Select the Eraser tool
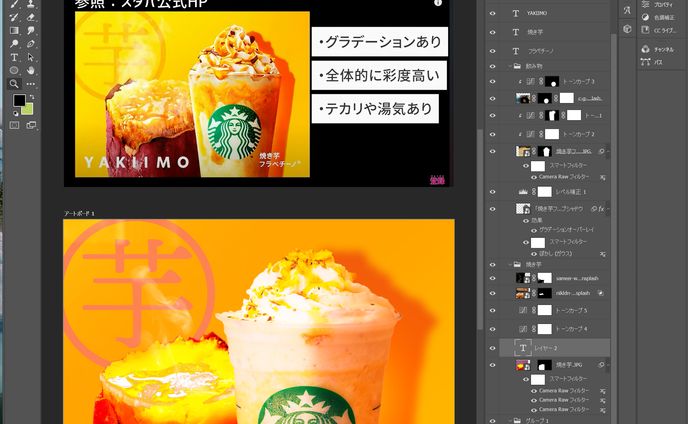This screenshot has width=688, height=424. coord(31,17)
